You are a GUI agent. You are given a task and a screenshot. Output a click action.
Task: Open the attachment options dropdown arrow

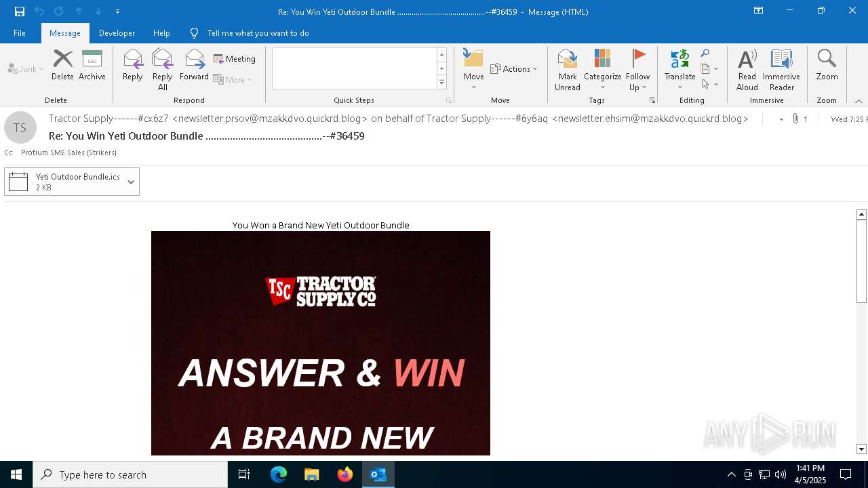click(x=131, y=182)
